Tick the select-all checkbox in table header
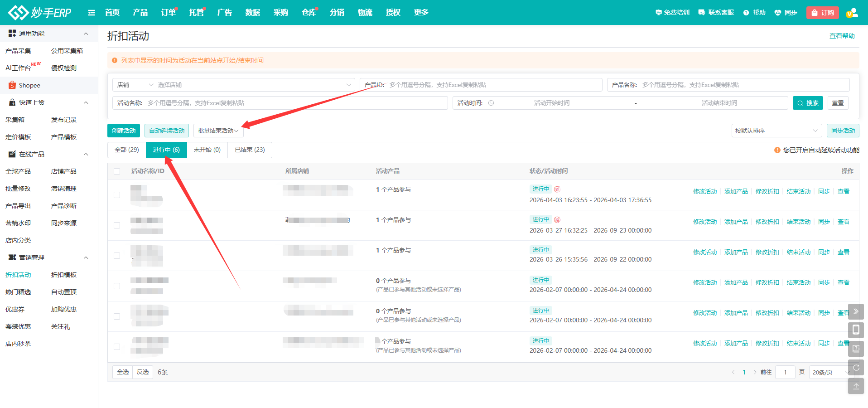Screen dimensions: 868x408 tap(117, 171)
